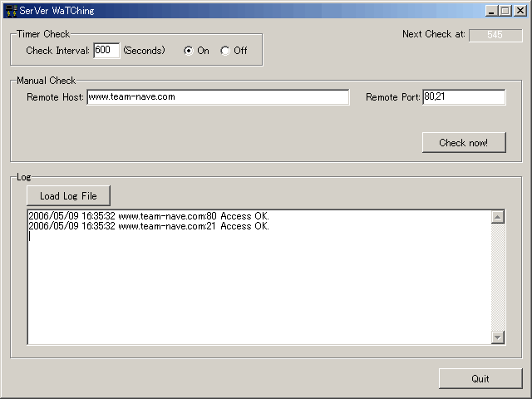
Task: Select the Off timer radio button
Action: pos(224,51)
